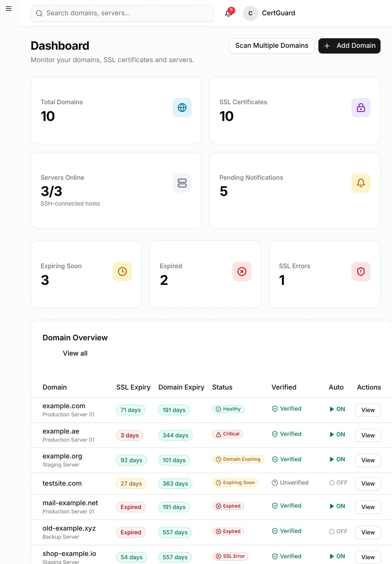Click the 27 days SSL expiry badge
This screenshot has width=392, height=564.
click(x=131, y=484)
